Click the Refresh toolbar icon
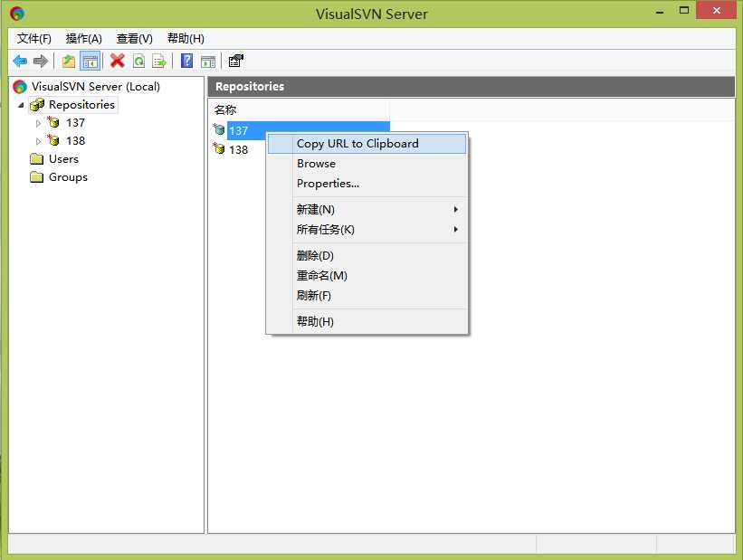743x560 pixels. point(138,62)
